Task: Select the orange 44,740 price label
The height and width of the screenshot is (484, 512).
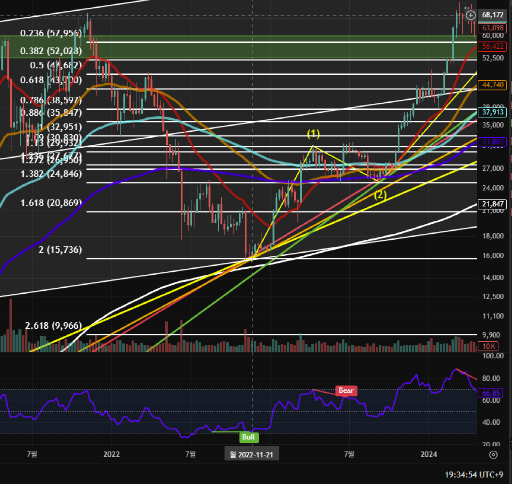Action: [492, 85]
